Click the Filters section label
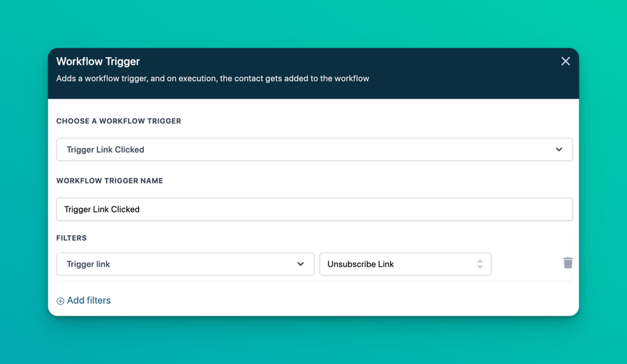Viewport: 627px width, 364px height. pyautogui.click(x=72, y=239)
